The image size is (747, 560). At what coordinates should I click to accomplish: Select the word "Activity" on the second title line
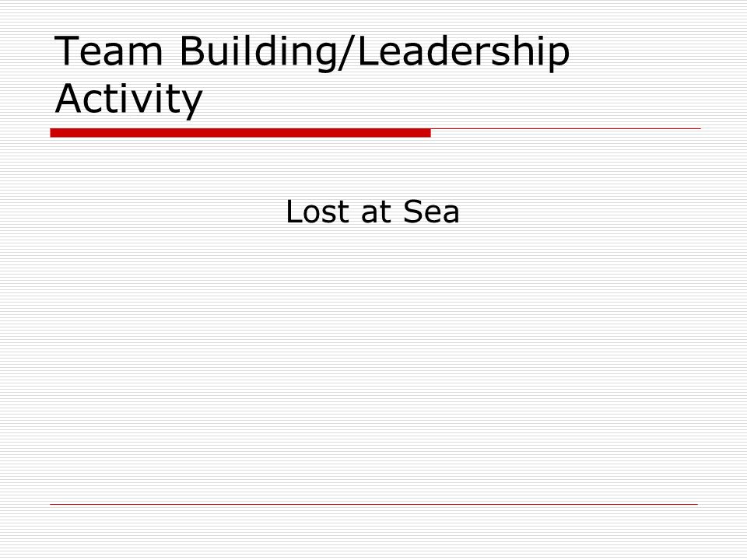[129, 100]
